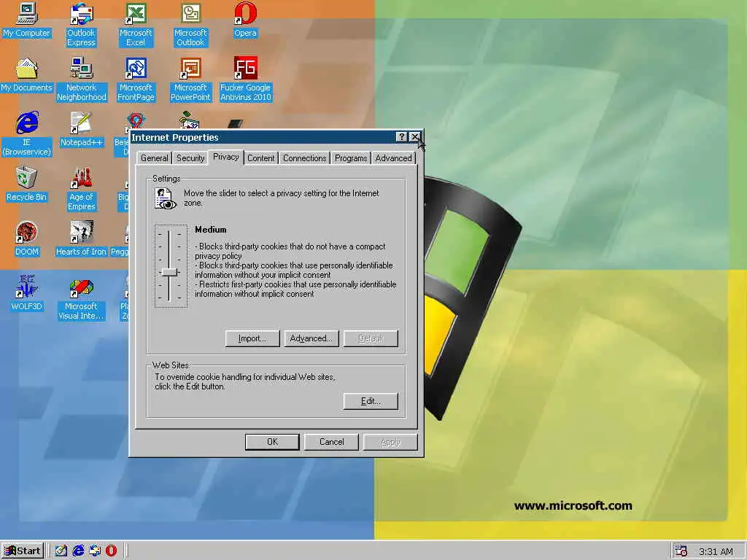This screenshot has height=560, width=747.
Task: Select the Microsoft Outlook desktop shortcut
Action: [x=190, y=25]
